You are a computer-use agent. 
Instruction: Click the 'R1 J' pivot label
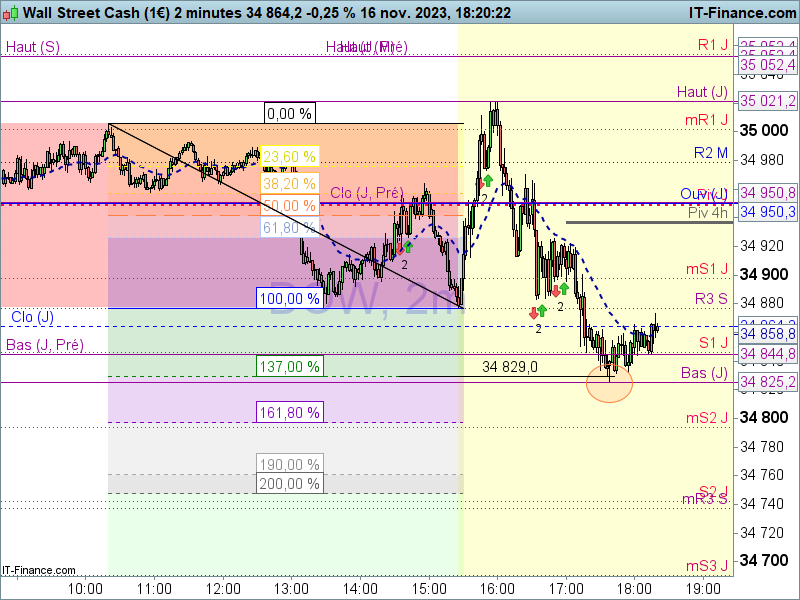click(x=713, y=45)
